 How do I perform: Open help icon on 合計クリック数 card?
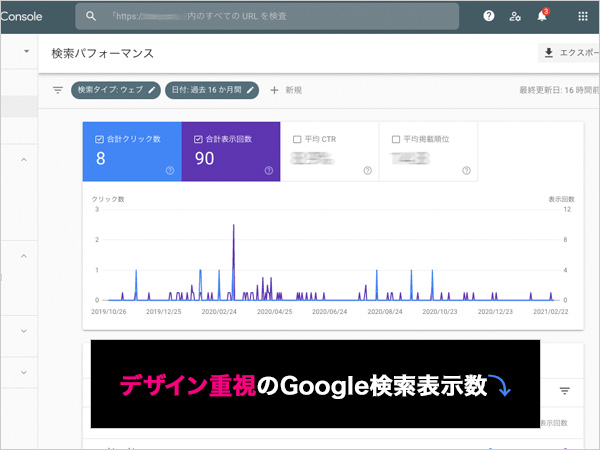[x=170, y=171]
